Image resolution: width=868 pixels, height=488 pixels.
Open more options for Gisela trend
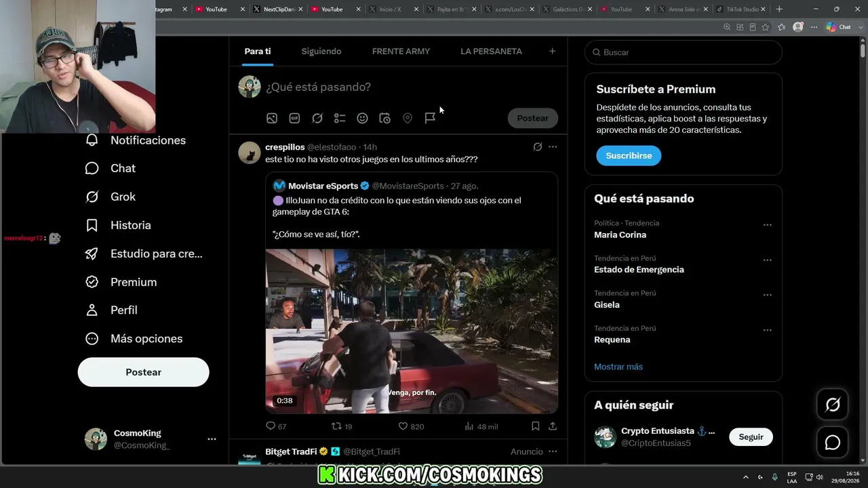pos(767,296)
